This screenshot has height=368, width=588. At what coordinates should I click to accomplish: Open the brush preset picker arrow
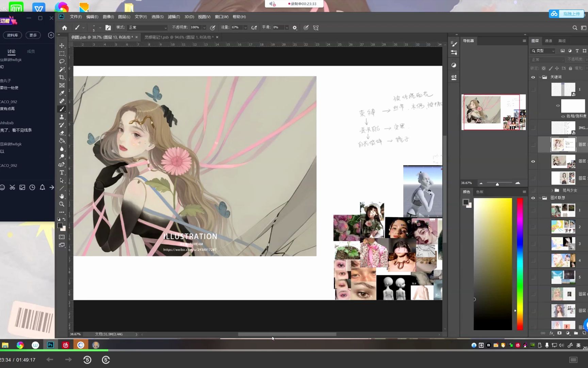[100, 28]
